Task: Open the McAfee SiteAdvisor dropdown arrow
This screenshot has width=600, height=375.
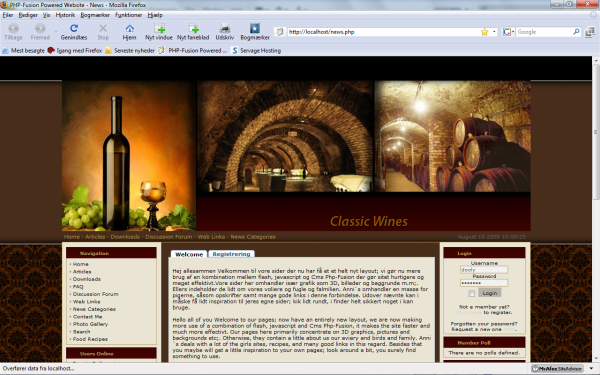Action: click(x=591, y=368)
